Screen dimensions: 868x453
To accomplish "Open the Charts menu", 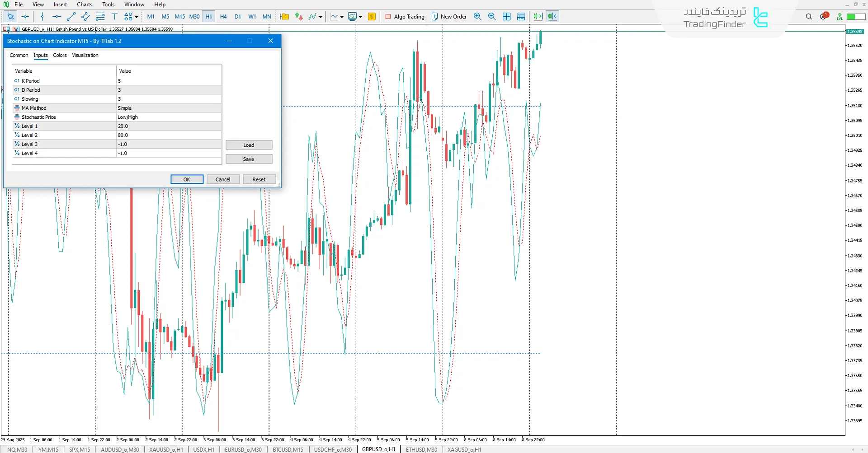I will tap(84, 4).
